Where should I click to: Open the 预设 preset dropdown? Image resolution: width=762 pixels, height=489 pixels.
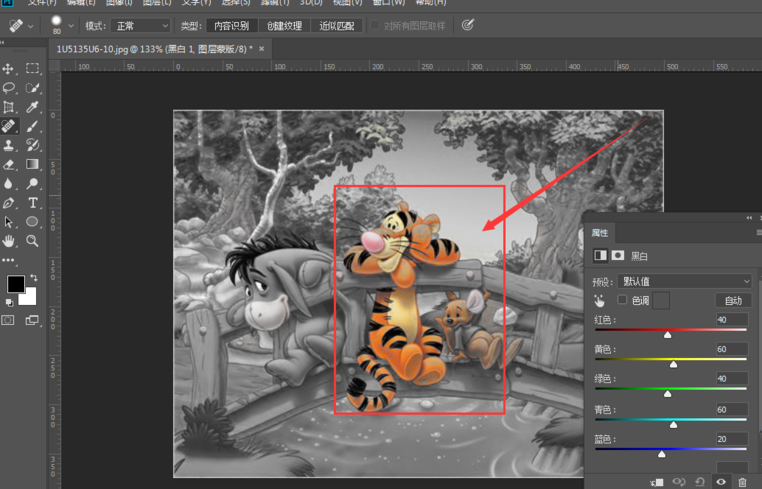[684, 281]
